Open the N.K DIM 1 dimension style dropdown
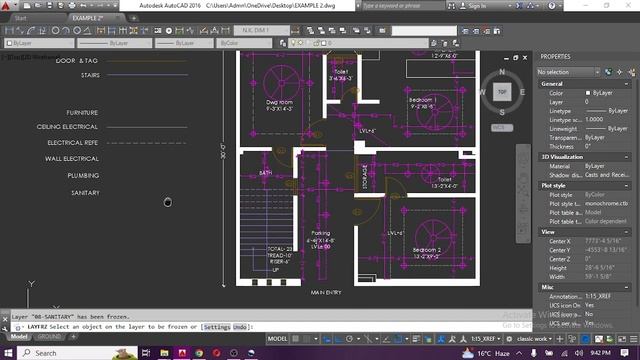Image resolution: width=640 pixels, height=360 pixels. click(261, 30)
